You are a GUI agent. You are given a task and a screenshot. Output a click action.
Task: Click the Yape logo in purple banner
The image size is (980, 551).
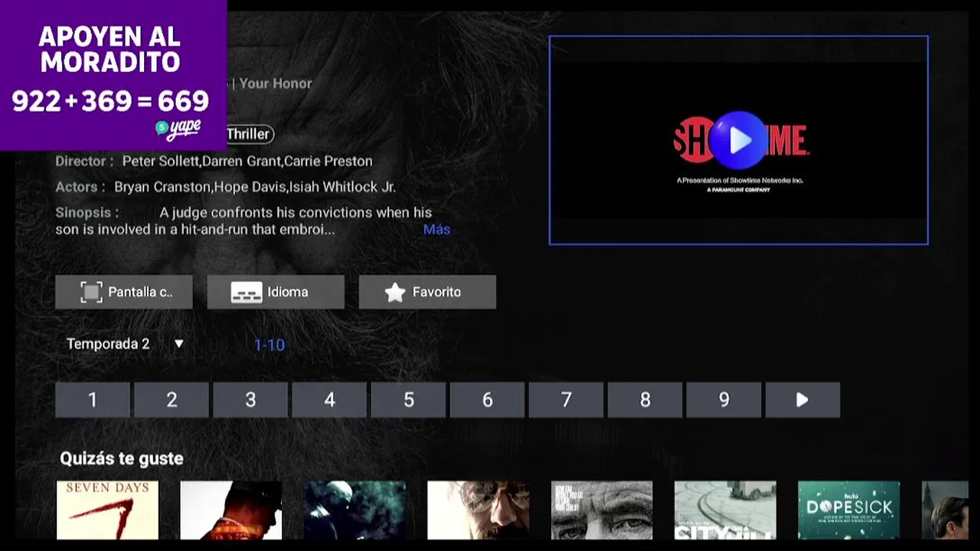tap(178, 129)
